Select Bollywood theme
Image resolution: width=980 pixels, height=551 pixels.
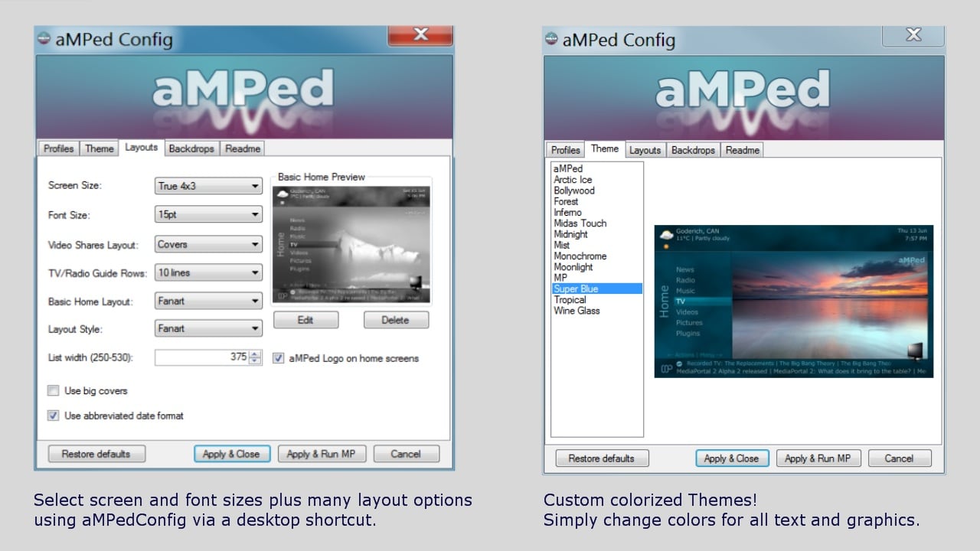pos(574,191)
